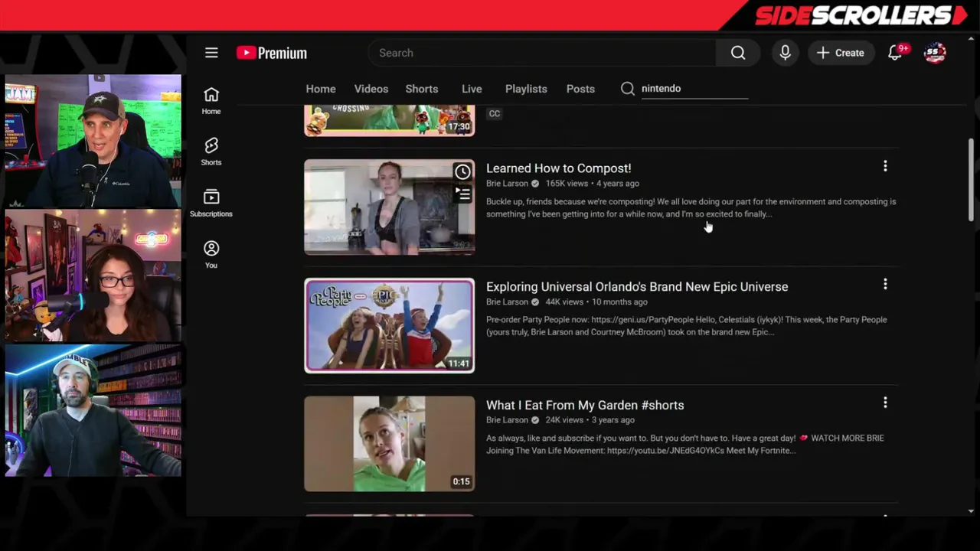Open the Learned How to Compost title
Screen dimensions: 980x551
559,168
